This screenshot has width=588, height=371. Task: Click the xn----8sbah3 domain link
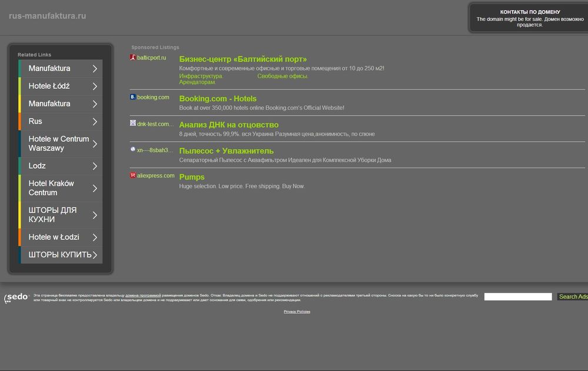(x=155, y=150)
